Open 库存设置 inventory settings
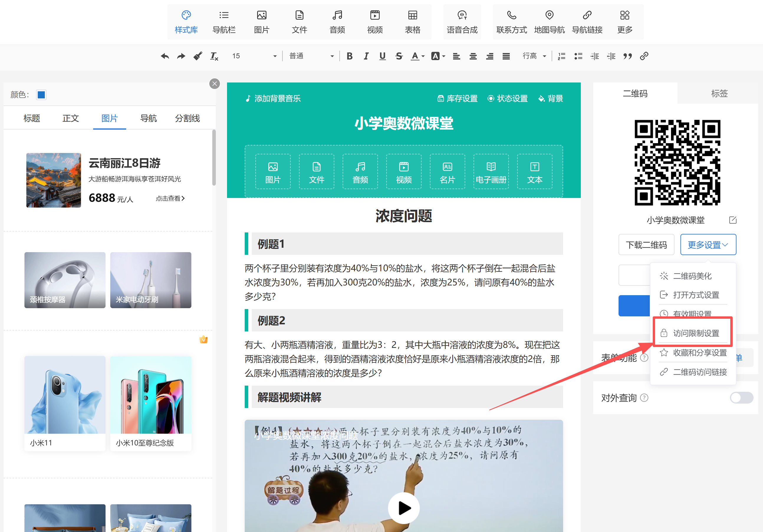The width and height of the screenshot is (763, 532). click(457, 99)
